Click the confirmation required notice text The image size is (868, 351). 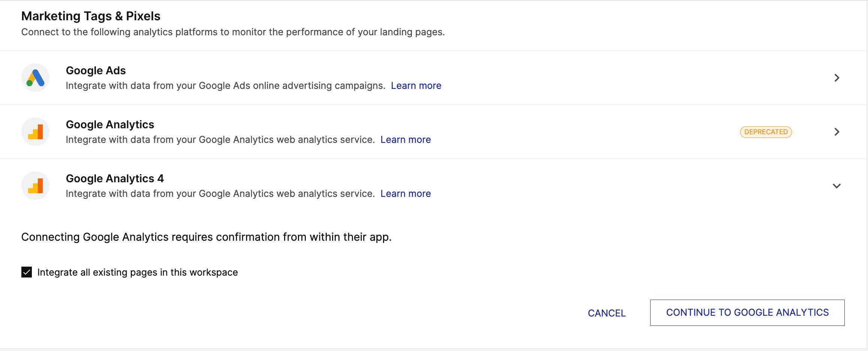(207, 237)
